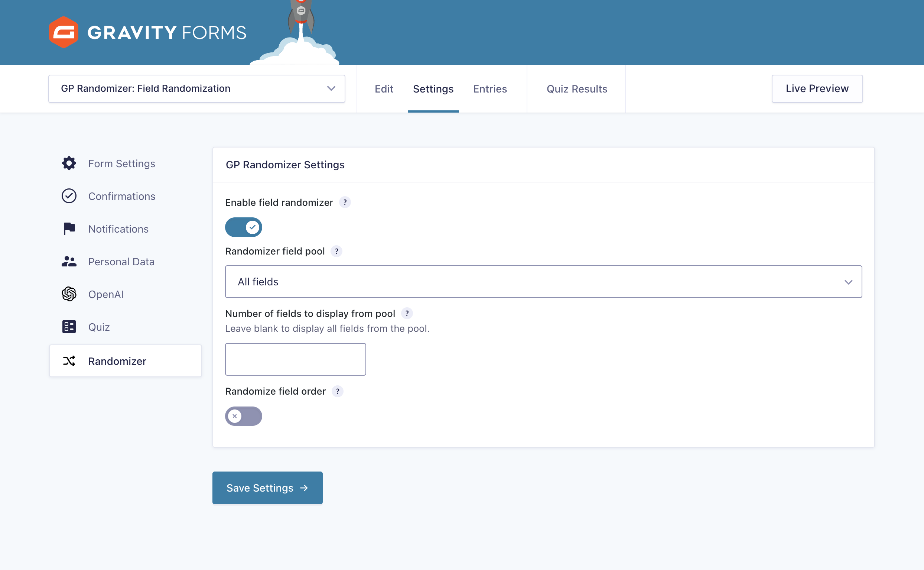The width and height of the screenshot is (924, 570).
Task: Click the Leave blank to display hint text
Action: pos(327,328)
